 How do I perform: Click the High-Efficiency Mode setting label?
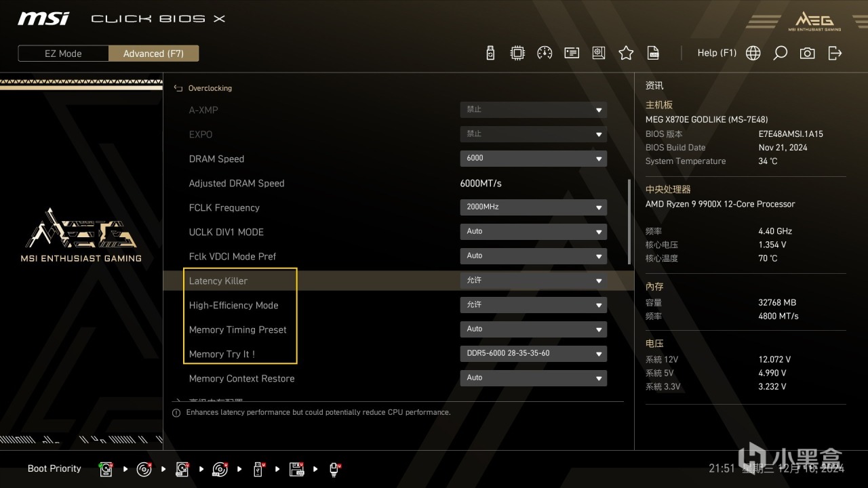pos(234,305)
